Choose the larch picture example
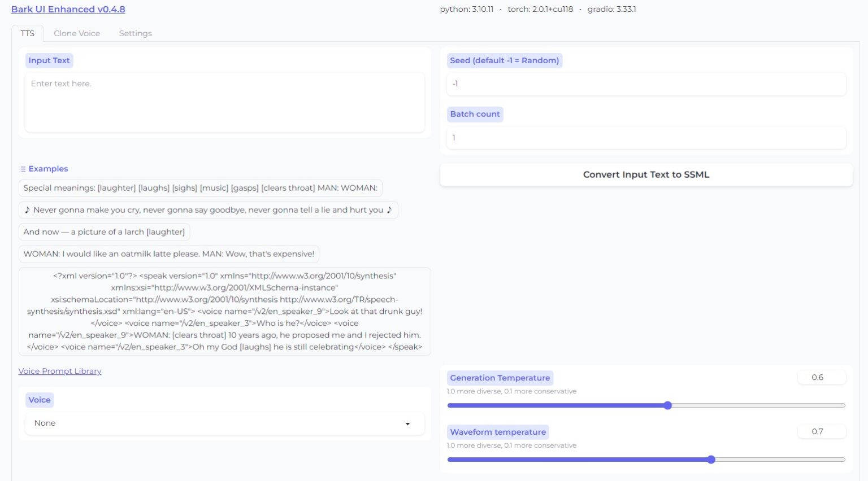 point(104,232)
